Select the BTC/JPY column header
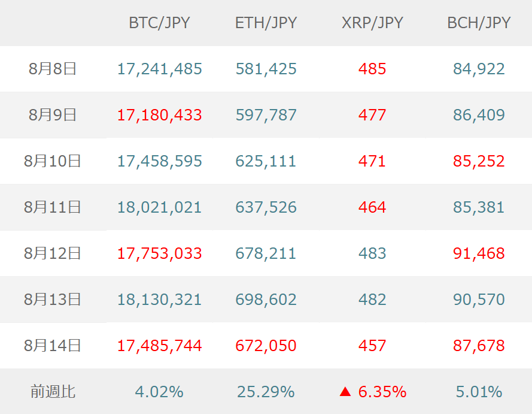The image size is (532, 414). [x=159, y=23]
